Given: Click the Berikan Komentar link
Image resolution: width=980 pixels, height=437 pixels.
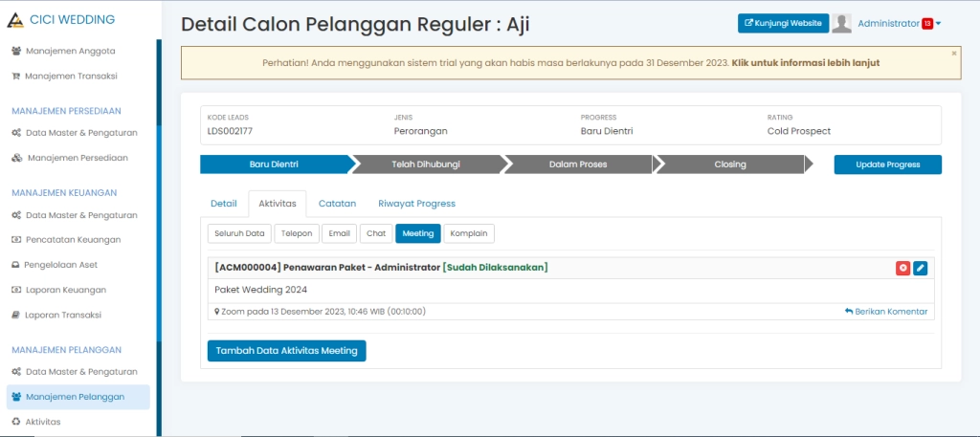Looking at the screenshot, I should pyautogui.click(x=886, y=312).
